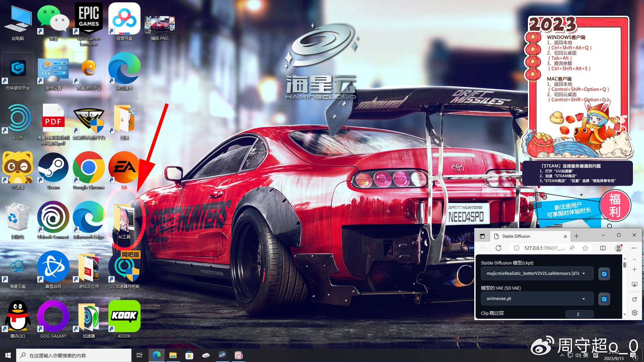Open Epic Games Launcher shortcut

coord(89,24)
